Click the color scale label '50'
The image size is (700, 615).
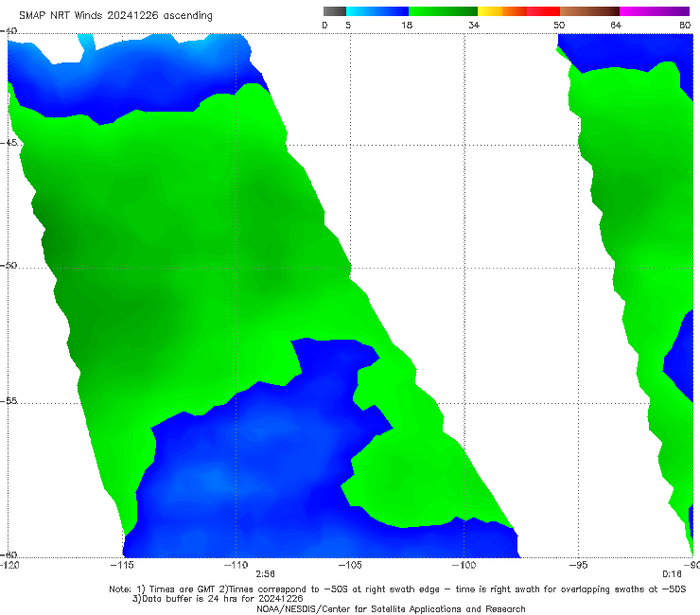point(559,25)
